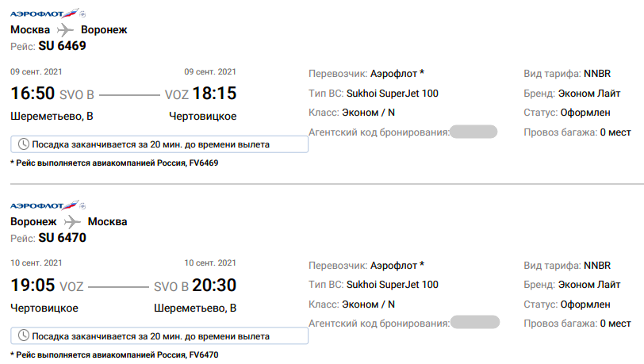Click the blurred booking code for flight SU 6470
The height and width of the screenshot is (364, 644).
(x=475, y=323)
